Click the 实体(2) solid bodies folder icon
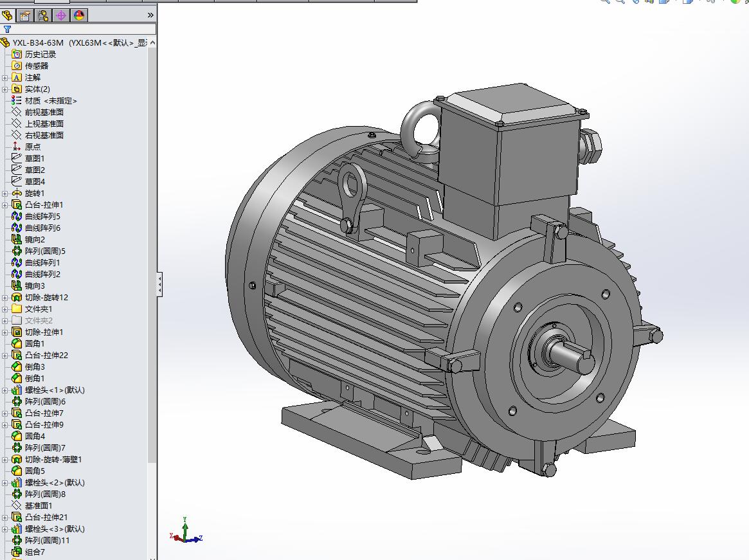The image size is (749, 560). pyautogui.click(x=17, y=89)
